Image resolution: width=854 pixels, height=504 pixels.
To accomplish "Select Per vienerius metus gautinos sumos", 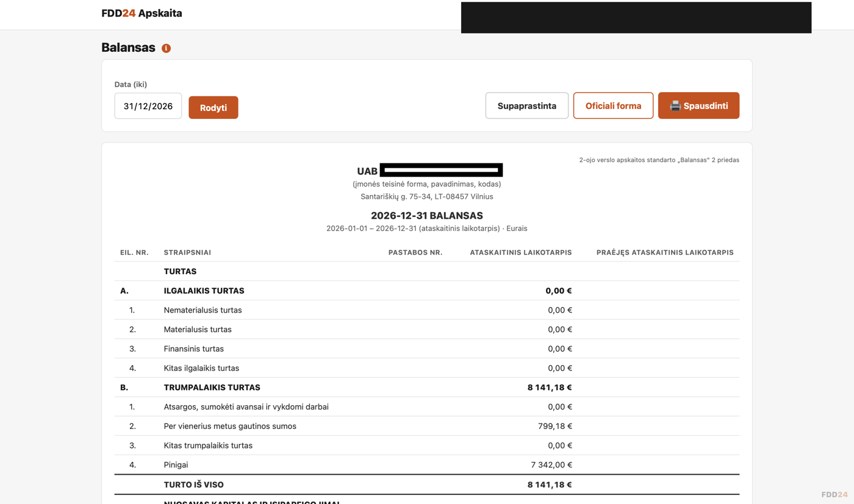I will 230,427.
